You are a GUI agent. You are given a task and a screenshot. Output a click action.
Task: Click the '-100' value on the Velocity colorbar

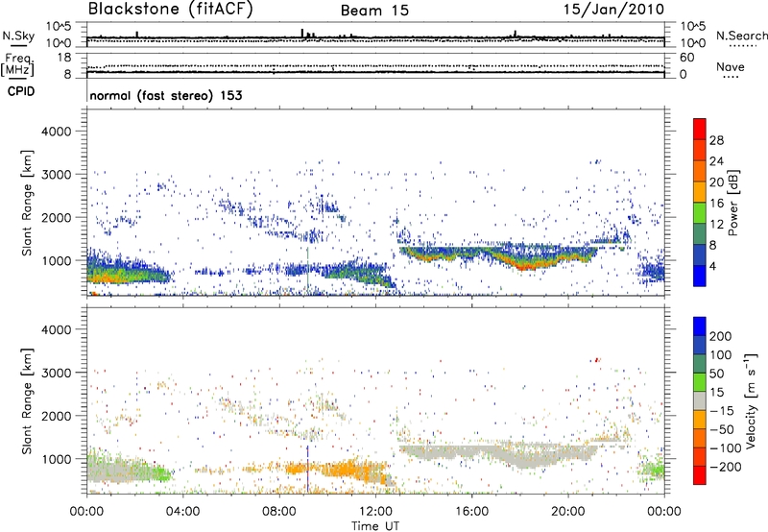tap(726, 448)
